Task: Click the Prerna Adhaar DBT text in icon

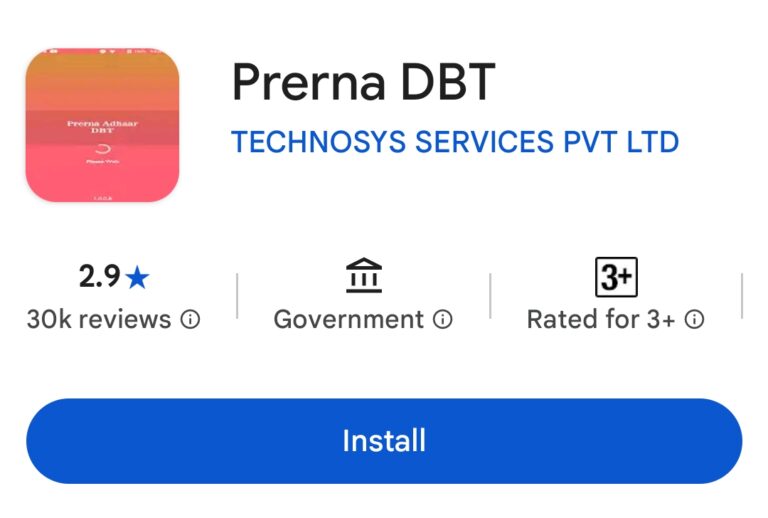Action: tap(102, 127)
